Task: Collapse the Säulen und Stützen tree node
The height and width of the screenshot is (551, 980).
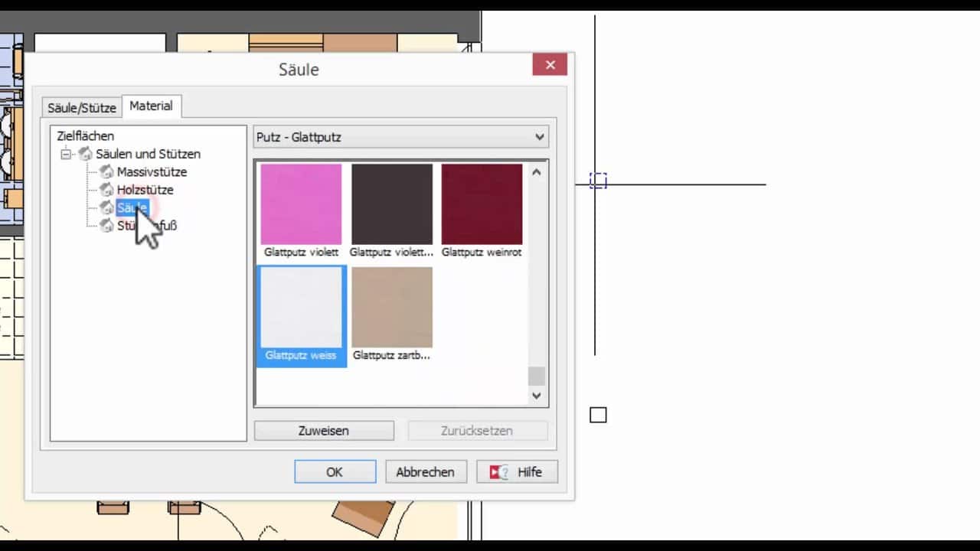Action: coord(66,154)
